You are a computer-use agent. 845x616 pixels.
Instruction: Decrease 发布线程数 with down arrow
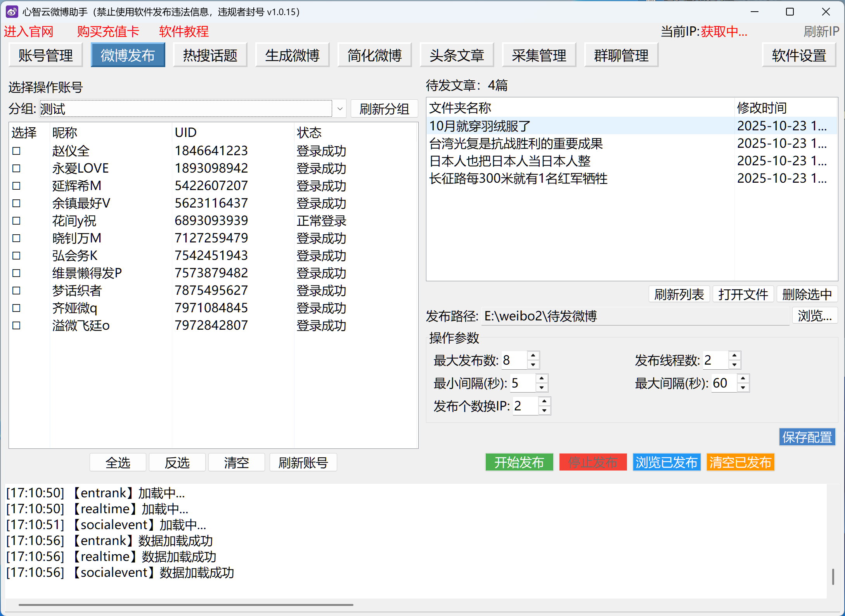(x=734, y=365)
